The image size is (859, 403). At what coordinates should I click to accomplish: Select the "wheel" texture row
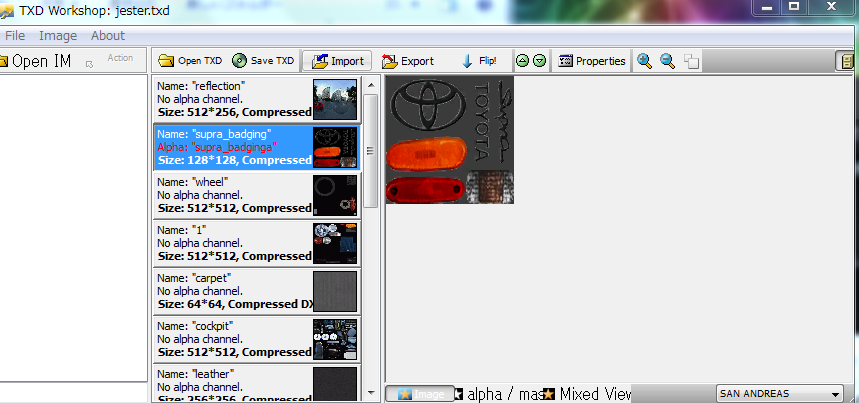(256, 195)
